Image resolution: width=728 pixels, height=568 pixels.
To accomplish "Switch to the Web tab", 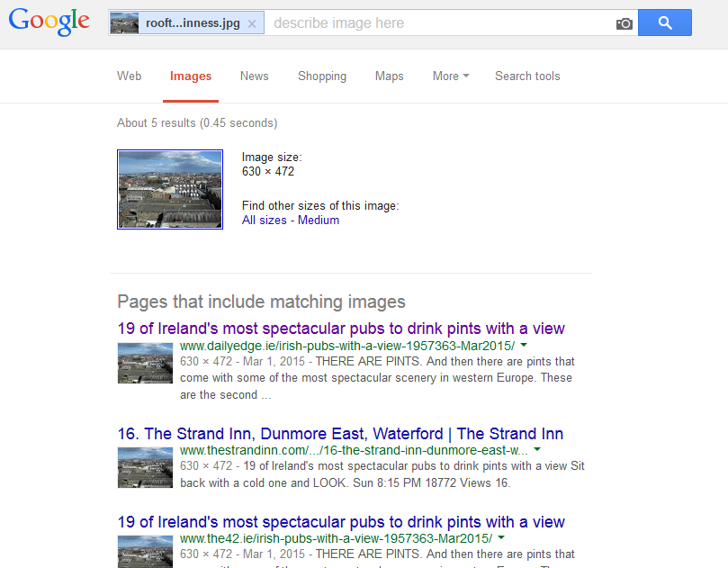I will click(129, 77).
